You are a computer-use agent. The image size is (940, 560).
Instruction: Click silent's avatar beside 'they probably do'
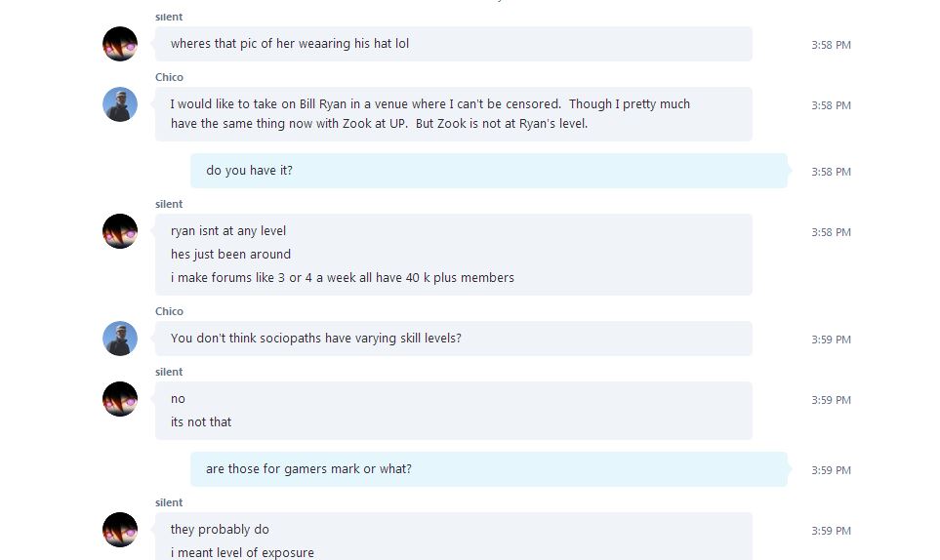tap(120, 530)
